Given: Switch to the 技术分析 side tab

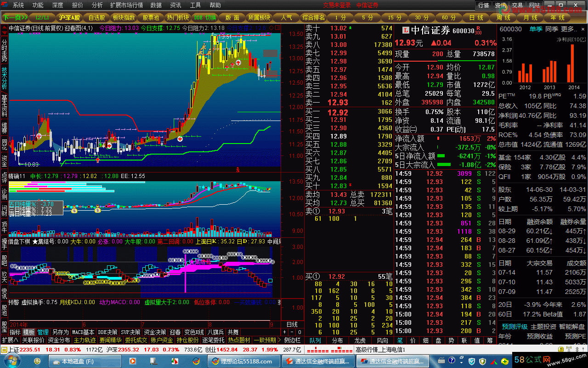Looking at the screenshot, I should point(4,78).
